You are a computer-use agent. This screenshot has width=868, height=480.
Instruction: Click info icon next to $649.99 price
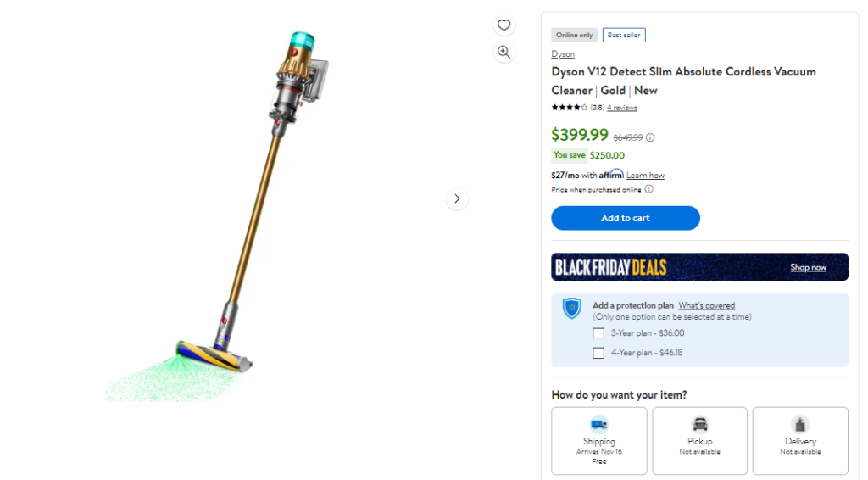(x=650, y=137)
